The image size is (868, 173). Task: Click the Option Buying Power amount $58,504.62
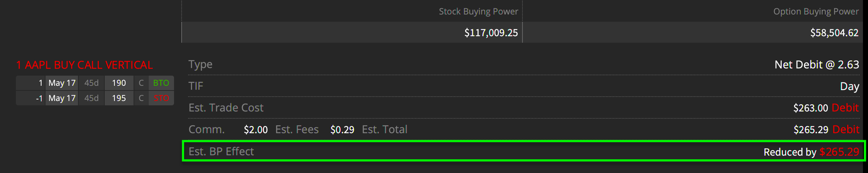click(x=834, y=33)
